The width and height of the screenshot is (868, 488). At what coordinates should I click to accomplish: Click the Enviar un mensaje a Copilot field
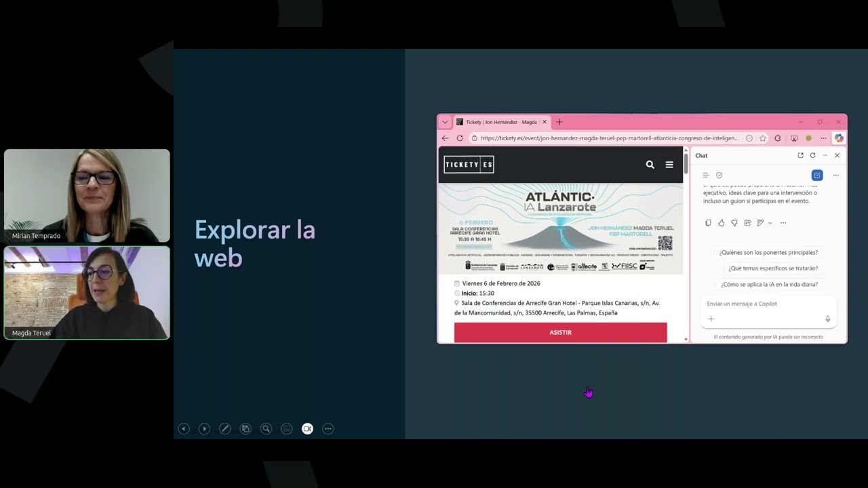click(x=768, y=304)
